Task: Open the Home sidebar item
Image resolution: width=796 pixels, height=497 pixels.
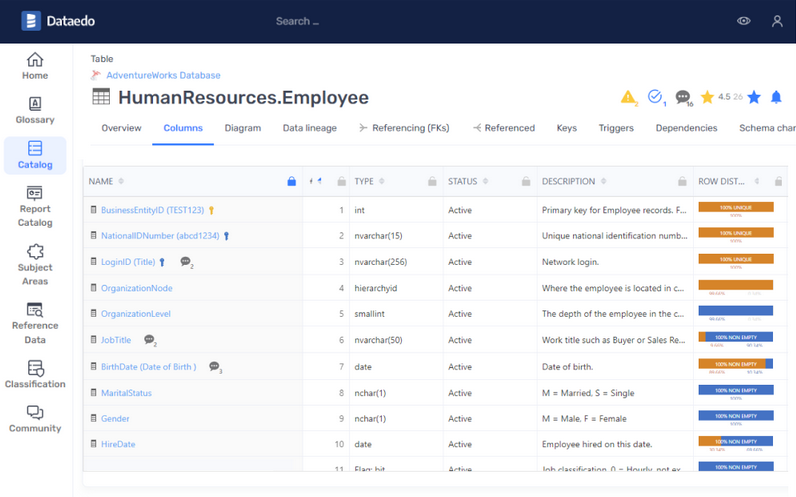Action: (35, 66)
